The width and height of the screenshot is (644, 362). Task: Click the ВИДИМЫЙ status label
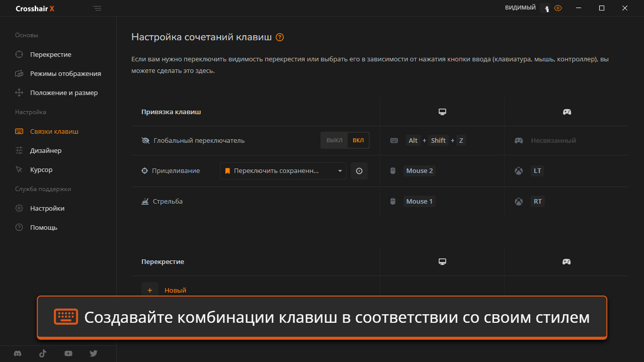tap(520, 8)
